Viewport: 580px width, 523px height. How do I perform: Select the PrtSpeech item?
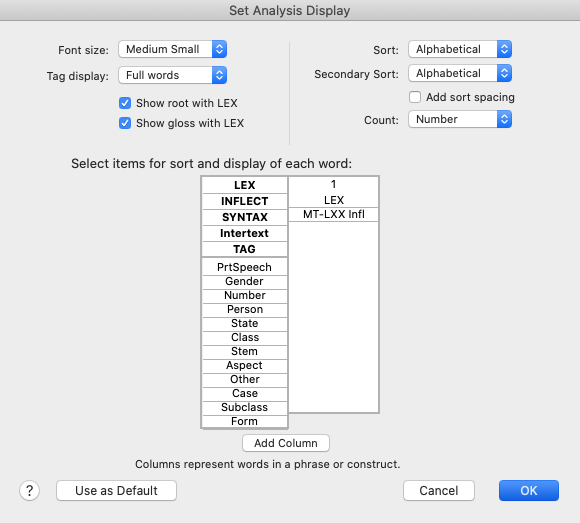pyautogui.click(x=245, y=267)
